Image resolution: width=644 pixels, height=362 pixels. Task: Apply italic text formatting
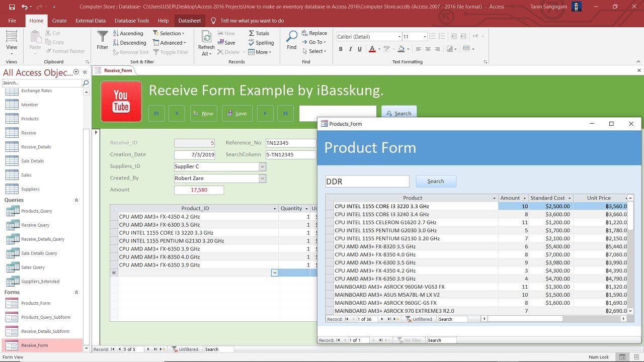pos(350,49)
